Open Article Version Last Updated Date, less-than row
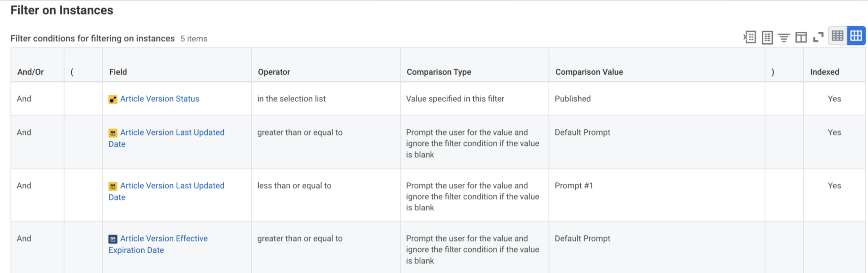This screenshot has width=868, height=273. [x=172, y=185]
